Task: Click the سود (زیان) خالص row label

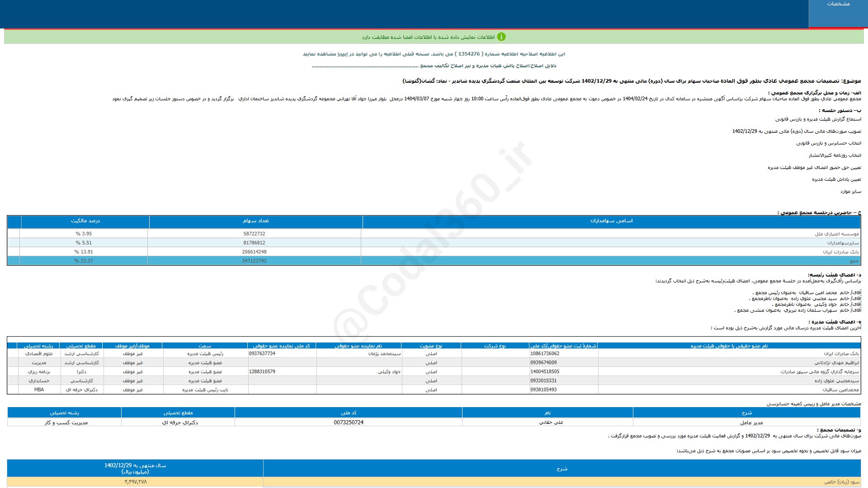Action: [841, 482]
